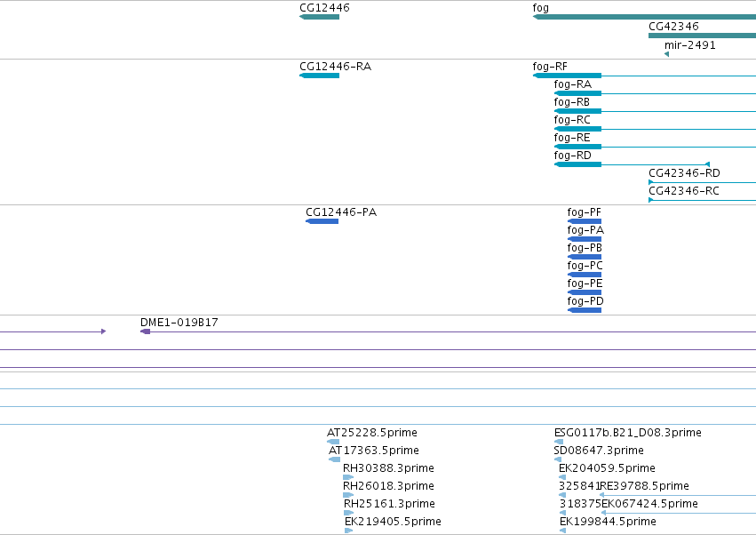Select the EK204059.5prime EST label
This screenshot has width=756, height=535.
coord(607,468)
